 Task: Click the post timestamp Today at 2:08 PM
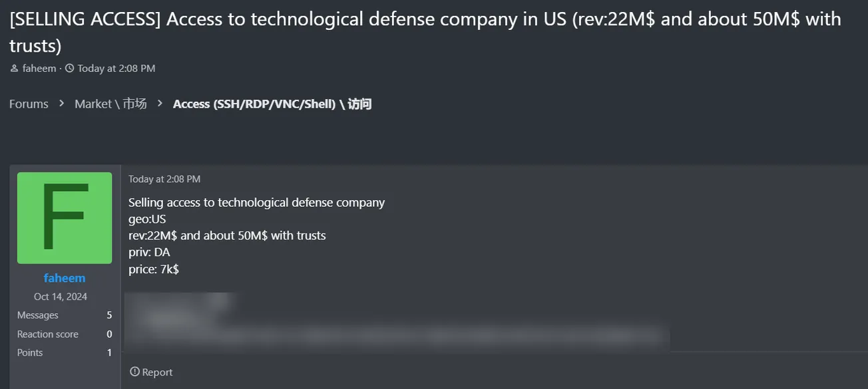click(x=164, y=179)
